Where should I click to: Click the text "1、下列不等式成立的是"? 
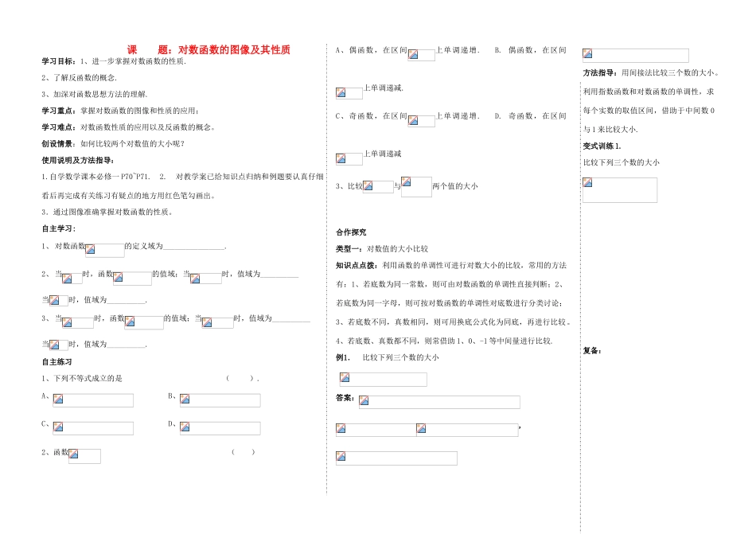click(x=82, y=378)
